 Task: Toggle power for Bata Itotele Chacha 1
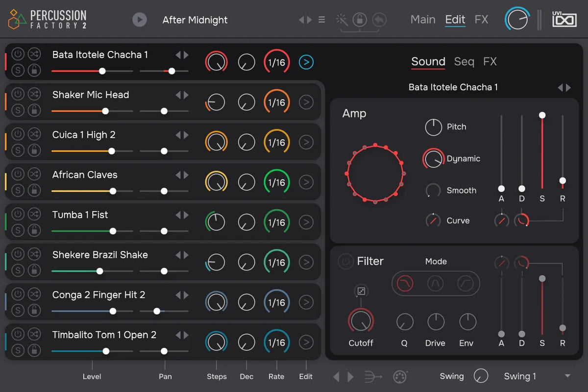click(x=18, y=53)
